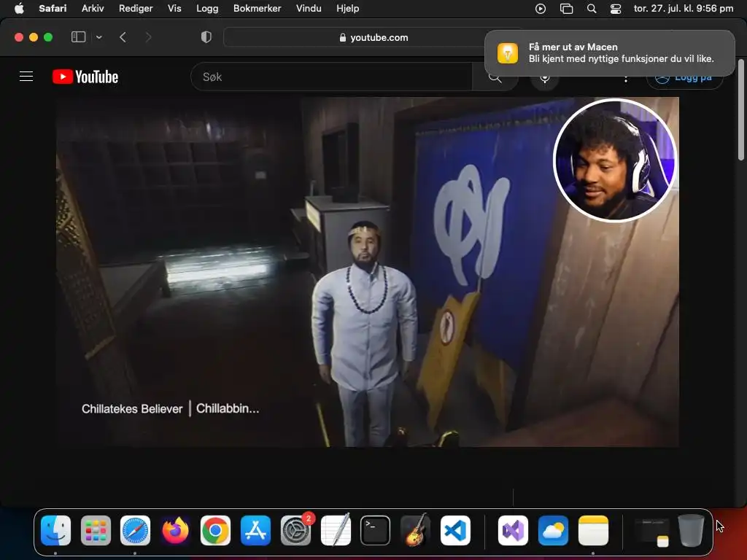Viewport: 747px width, 560px height.
Task: Go forward in Safari
Action: (148, 37)
